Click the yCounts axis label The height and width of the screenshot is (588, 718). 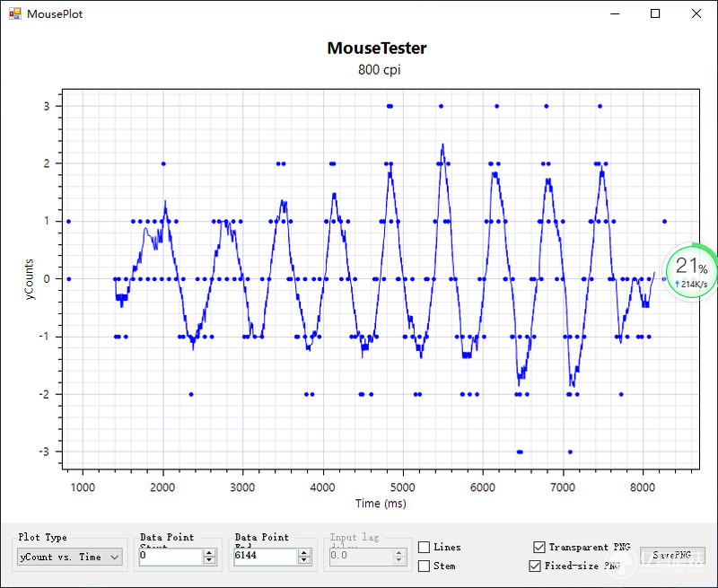30,279
